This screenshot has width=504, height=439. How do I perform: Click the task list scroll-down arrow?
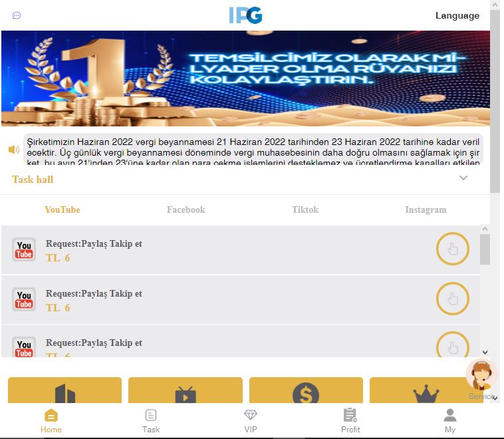coord(485,352)
